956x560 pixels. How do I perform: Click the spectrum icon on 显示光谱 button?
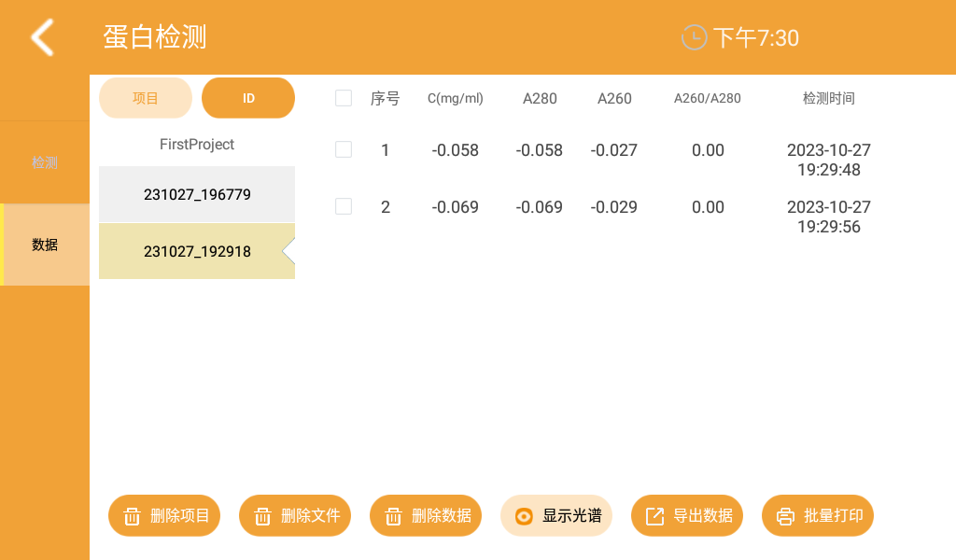pyautogui.click(x=524, y=515)
